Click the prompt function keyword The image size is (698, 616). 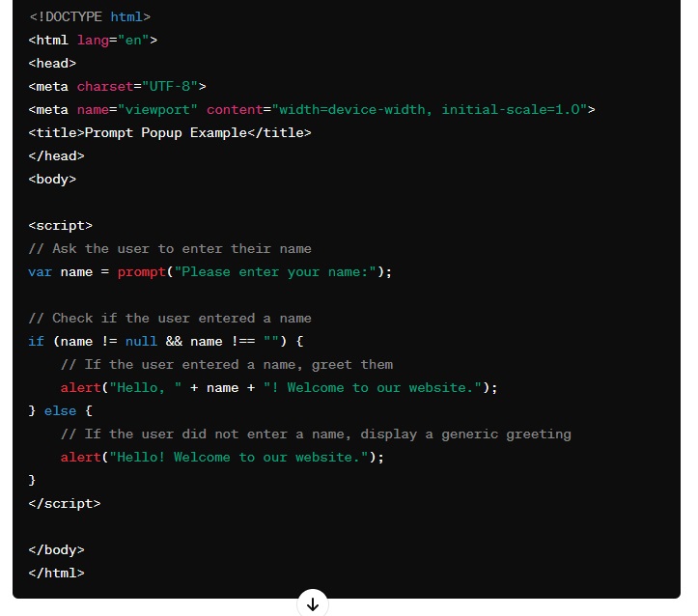(x=141, y=271)
